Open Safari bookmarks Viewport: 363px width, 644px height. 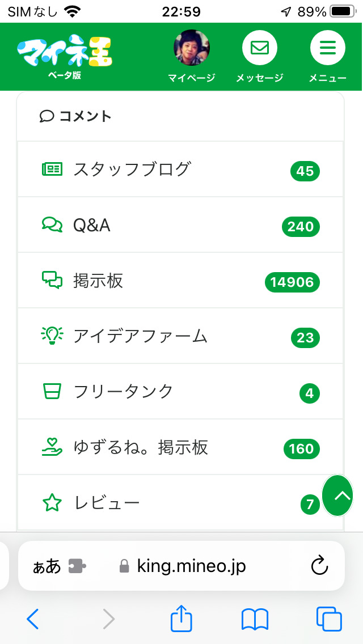pos(255,619)
